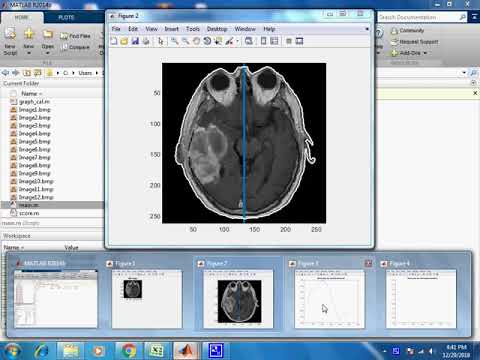Click the Show Plot Tools icon
Viewport: 480px width, 360px height.
point(299,41)
